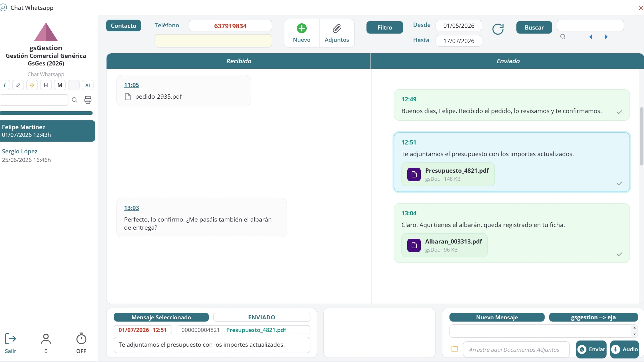Click the gsgestion --> eja button
This screenshot has width=644, height=362.
[x=593, y=317]
